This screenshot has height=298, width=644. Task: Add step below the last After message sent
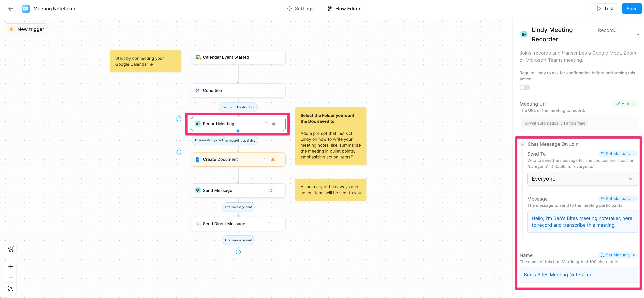tap(238, 252)
